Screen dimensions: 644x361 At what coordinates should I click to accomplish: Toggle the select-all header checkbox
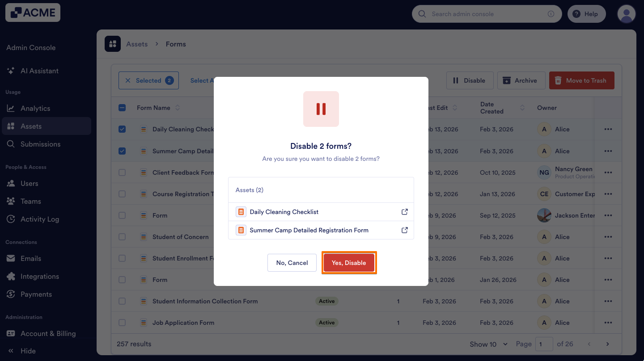click(122, 108)
